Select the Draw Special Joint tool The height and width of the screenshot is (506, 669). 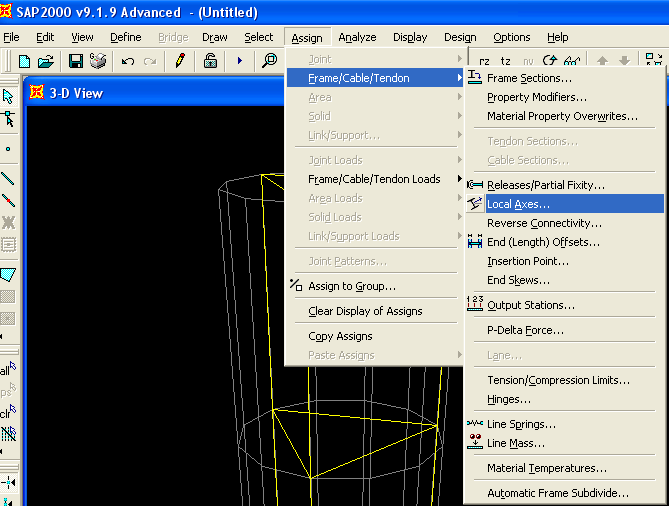tap(8, 149)
